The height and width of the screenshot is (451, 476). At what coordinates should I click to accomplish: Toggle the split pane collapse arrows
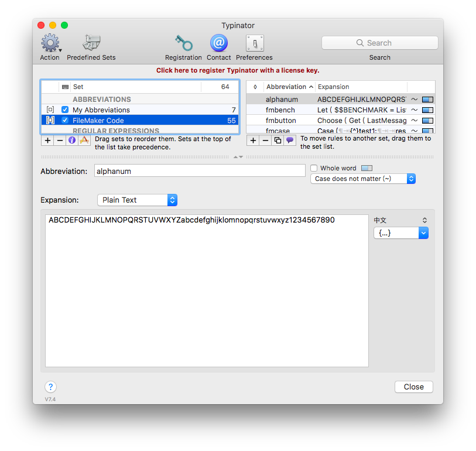(238, 157)
